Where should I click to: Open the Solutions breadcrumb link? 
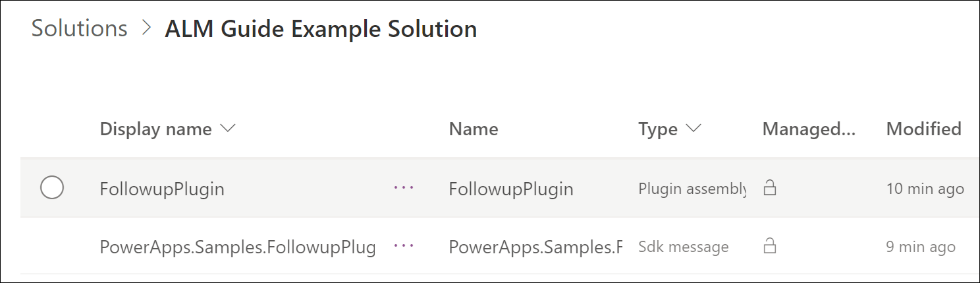[x=79, y=29]
